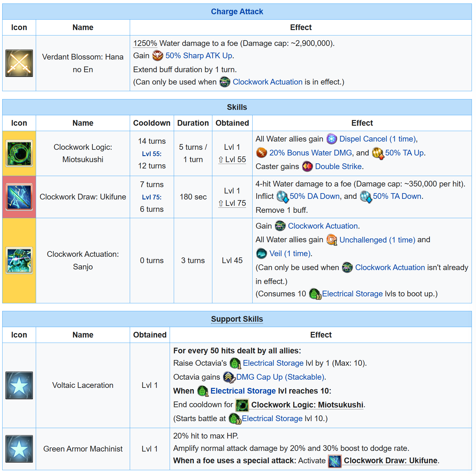The image size is (476, 474).
Task: Click the Clockwork Actuation icon after the word Gain
Action: point(280,226)
